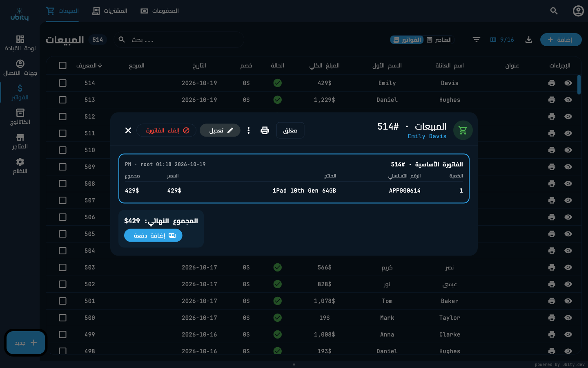The image size is (588, 368).
Task: Go to Stores in sidebar
Action: pyautogui.click(x=20, y=141)
